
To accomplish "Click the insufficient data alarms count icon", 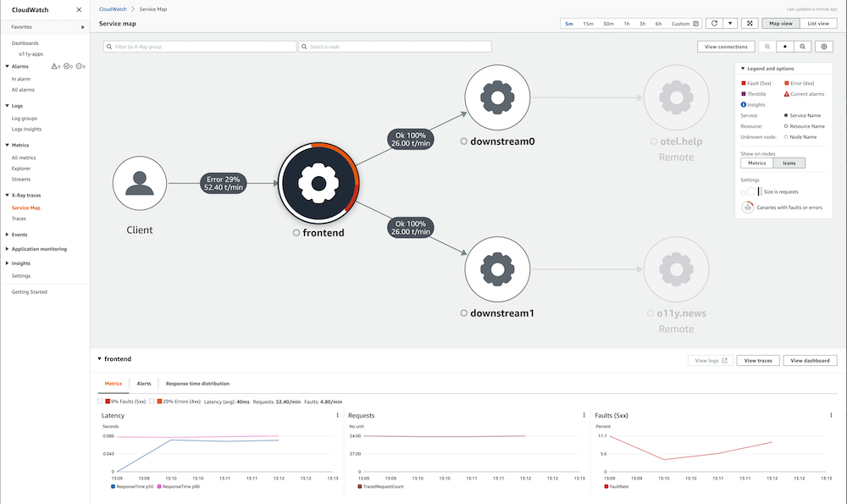I will click(x=79, y=66).
